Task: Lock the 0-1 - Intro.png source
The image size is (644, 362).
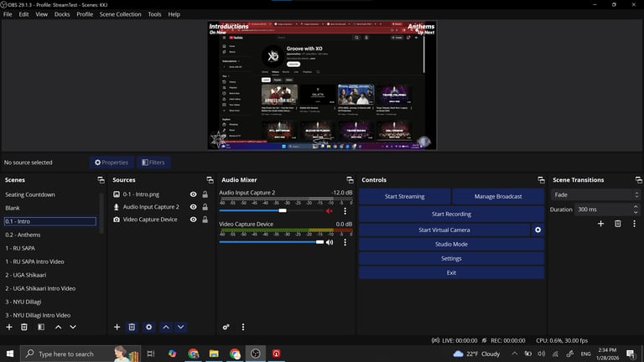Action: (x=205, y=194)
